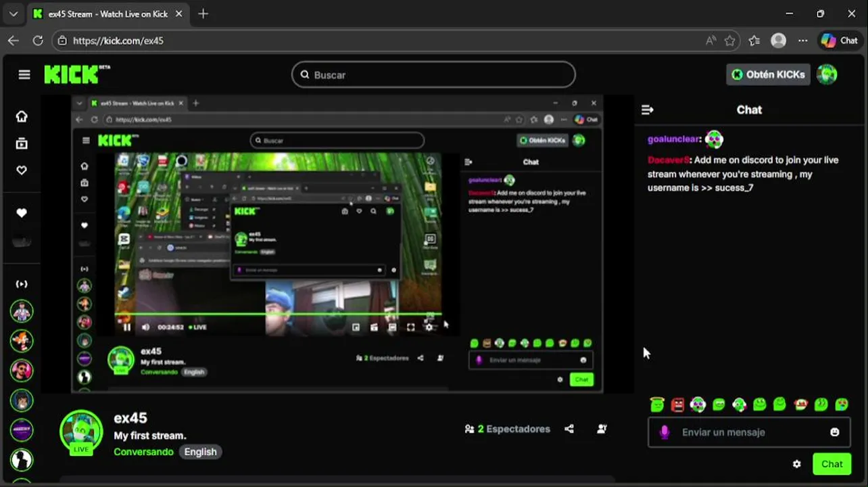868x487 pixels.
Task: Click the ex45 channel name
Action: tap(130, 418)
